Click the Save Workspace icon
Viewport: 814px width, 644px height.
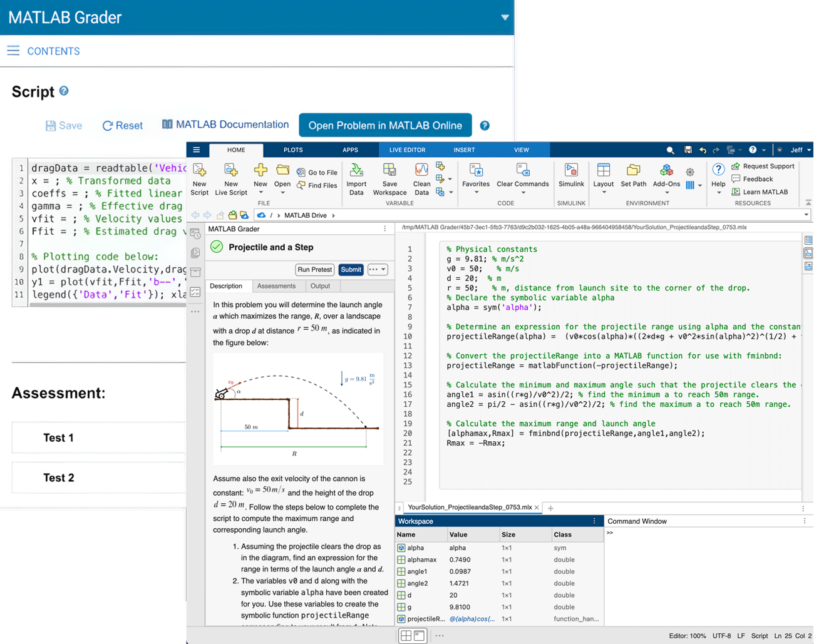coord(389,171)
